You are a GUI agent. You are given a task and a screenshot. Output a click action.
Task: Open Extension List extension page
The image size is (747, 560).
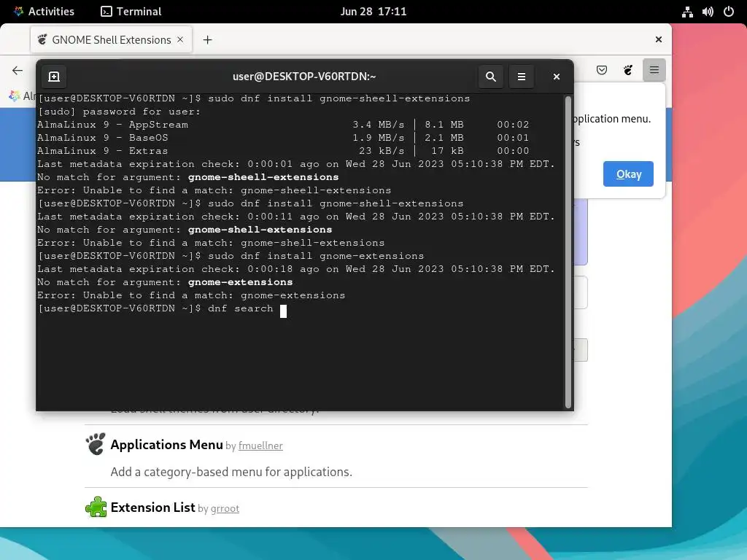152,507
